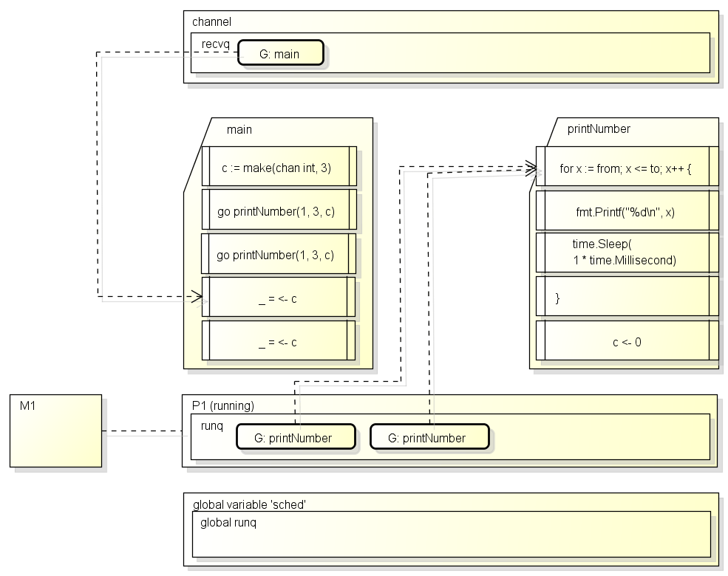The height and width of the screenshot is (576, 728).
Task: Click the 'global runq' label
Action: (228, 523)
